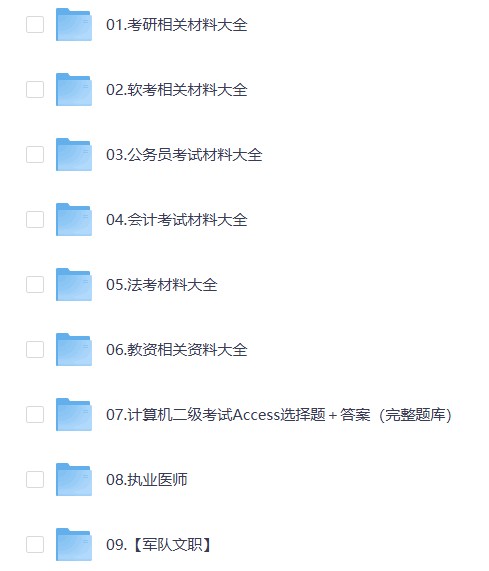Open the 08.执业医师 folder icon
The image size is (489, 571).
(x=74, y=480)
